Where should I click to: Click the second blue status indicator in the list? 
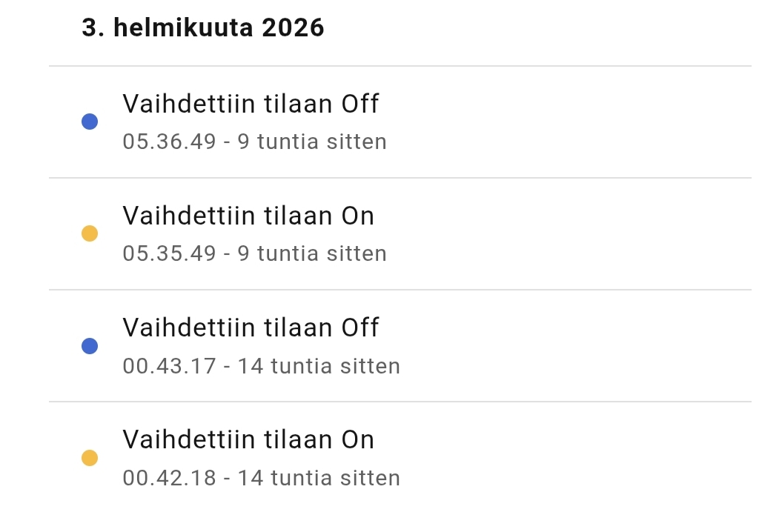point(89,345)
